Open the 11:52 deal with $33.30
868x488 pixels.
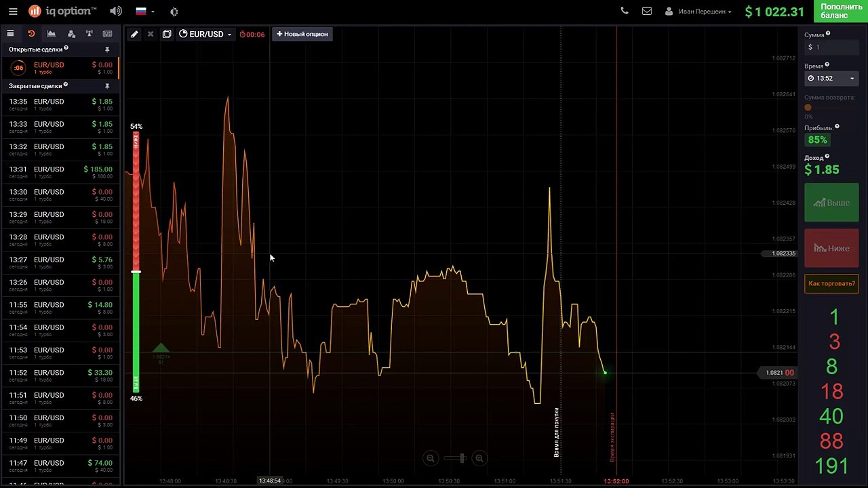60,375
